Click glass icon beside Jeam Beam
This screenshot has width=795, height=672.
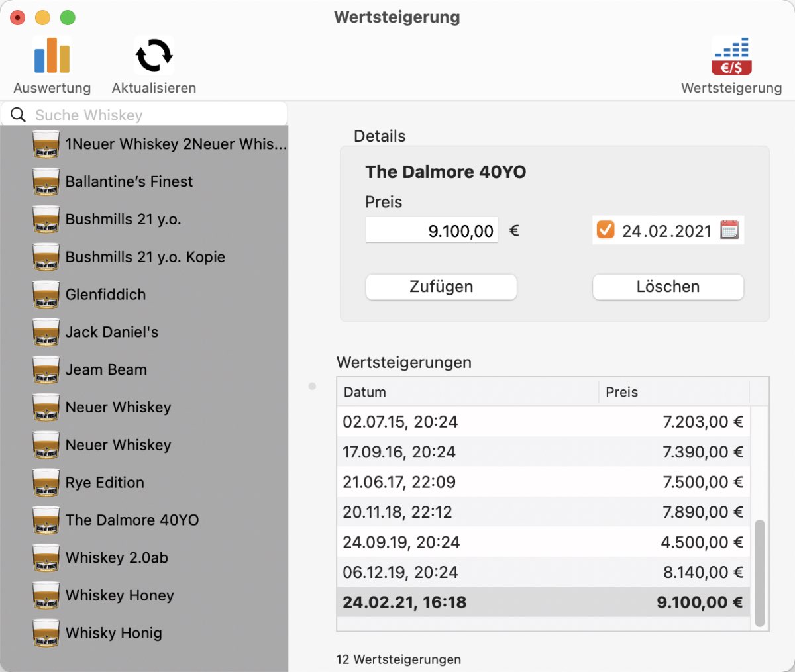46,369
